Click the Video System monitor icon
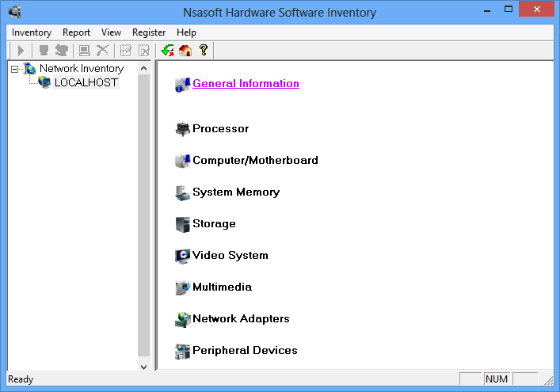 coord(182,257)
